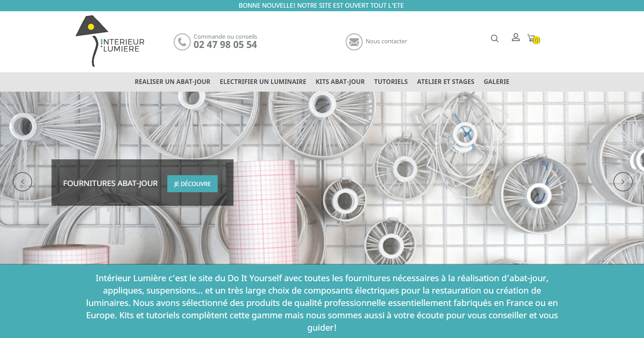Click the Nous contacter link
Viewport: 644px width, 338px height.
[x=386, y=41]
